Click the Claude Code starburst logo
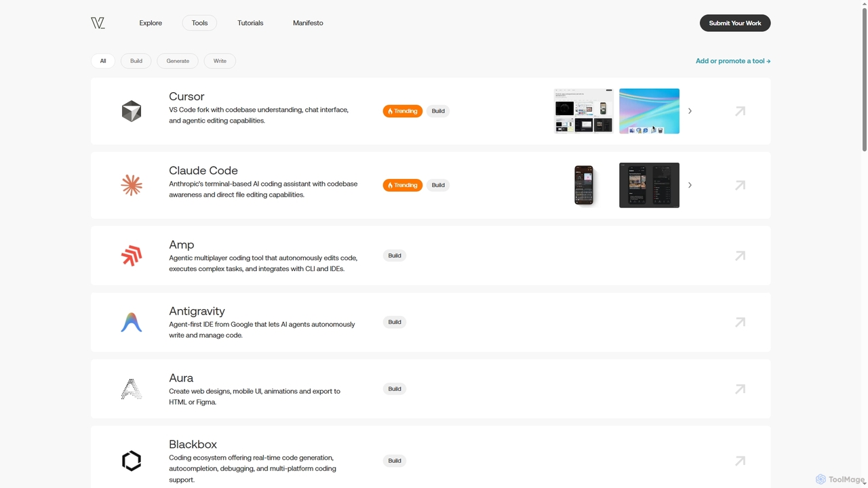This screenshot has width=868, height=488. click(132, 185)
